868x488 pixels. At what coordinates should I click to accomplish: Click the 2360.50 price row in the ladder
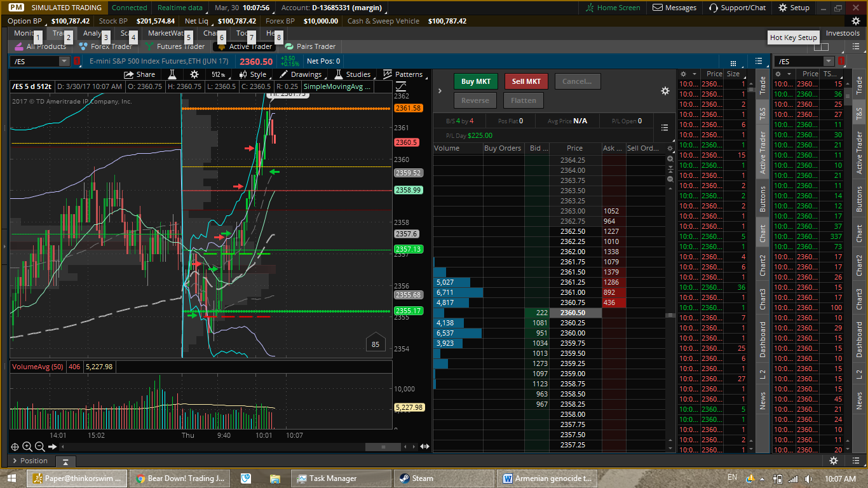pyautogui.click(x=575, y=313)
